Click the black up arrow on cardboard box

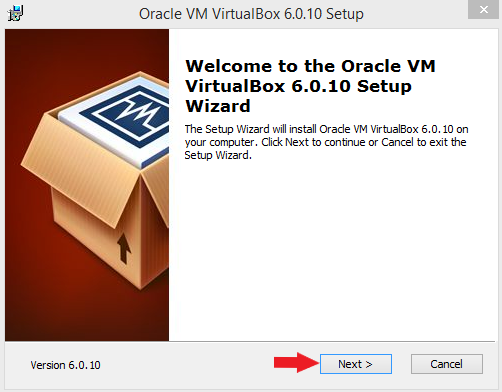[124, 248]
